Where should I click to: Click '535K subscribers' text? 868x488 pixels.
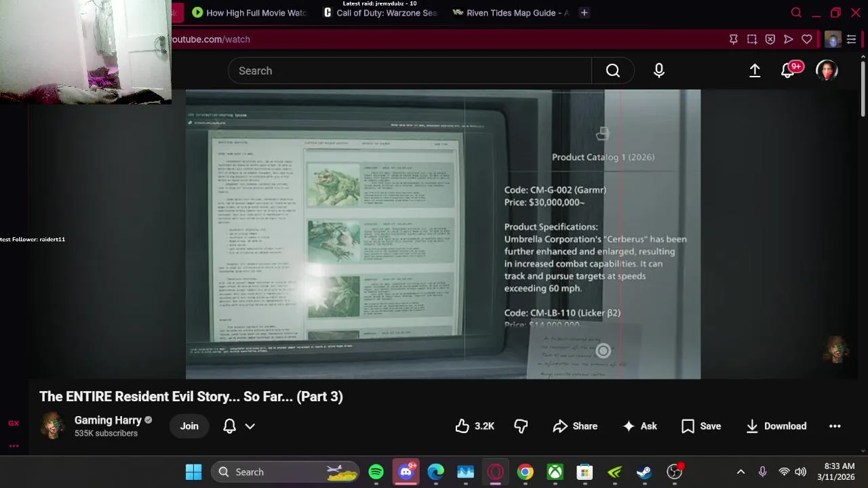click(106, 433)
